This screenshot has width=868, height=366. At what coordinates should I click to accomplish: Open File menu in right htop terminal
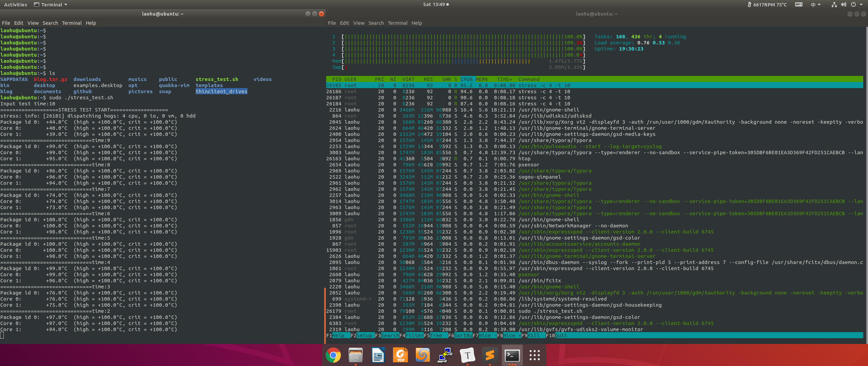tap(332, 23)
